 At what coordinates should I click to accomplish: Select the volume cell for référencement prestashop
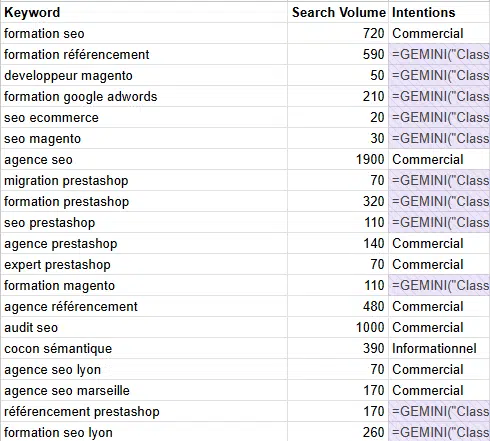338,411
